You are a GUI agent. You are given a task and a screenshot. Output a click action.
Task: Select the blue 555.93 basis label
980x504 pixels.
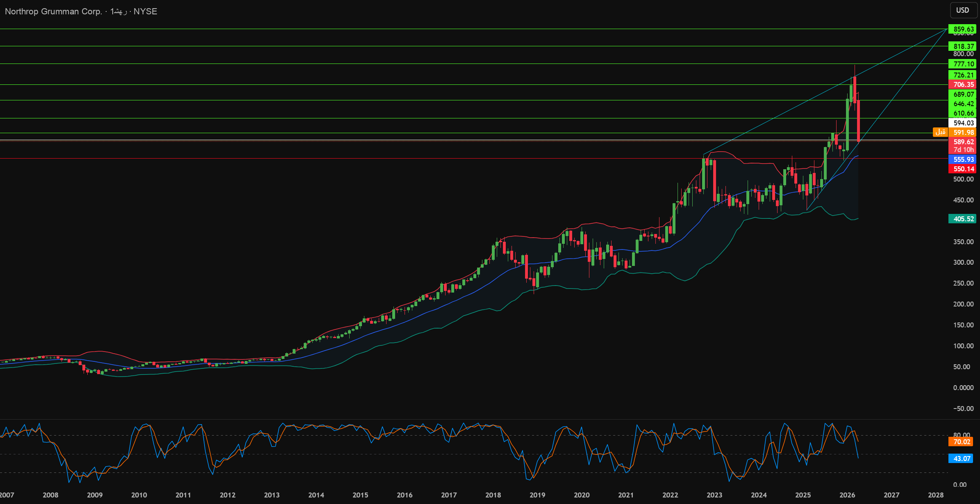tap(962, 159)
